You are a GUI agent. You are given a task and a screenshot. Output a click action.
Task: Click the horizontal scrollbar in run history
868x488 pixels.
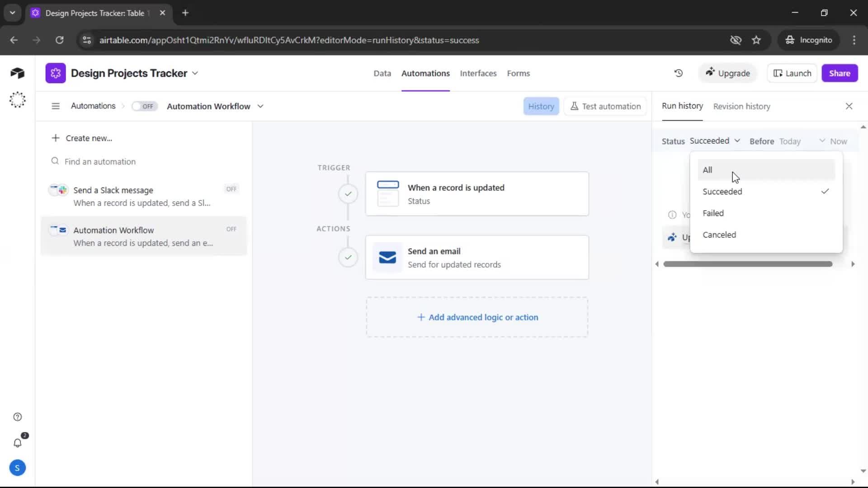[x=748, y=264]
